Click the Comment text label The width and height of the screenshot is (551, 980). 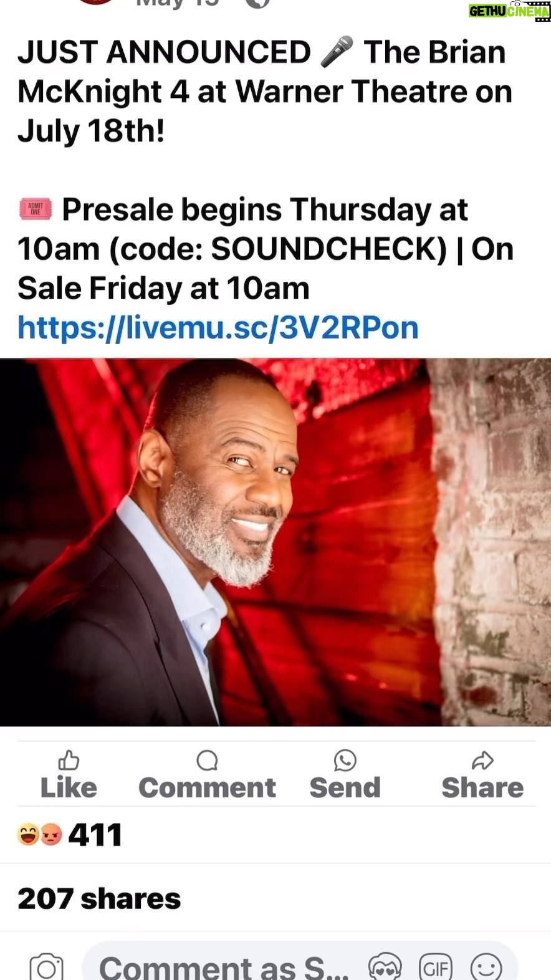(x=207, y=788)
